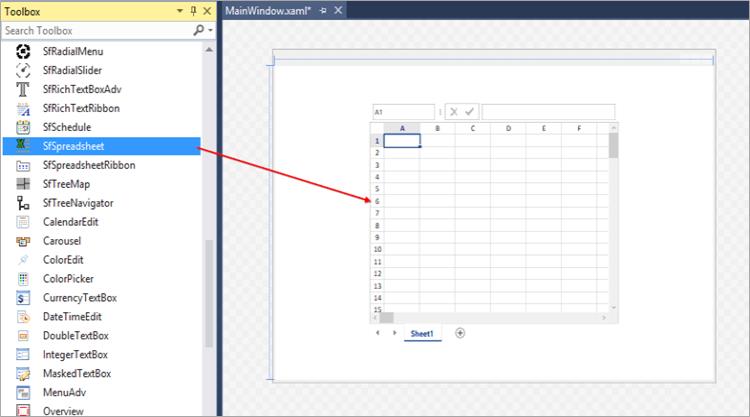Click the MenuAdv icon

click(23, 393)
